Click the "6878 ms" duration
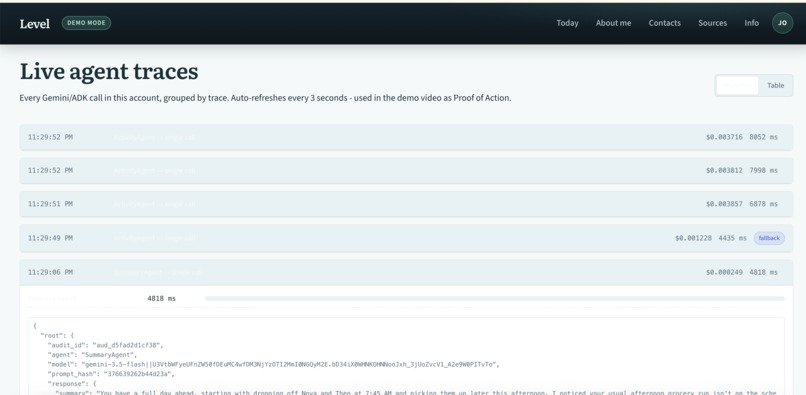806x395 pixels. tap(763, 204)
